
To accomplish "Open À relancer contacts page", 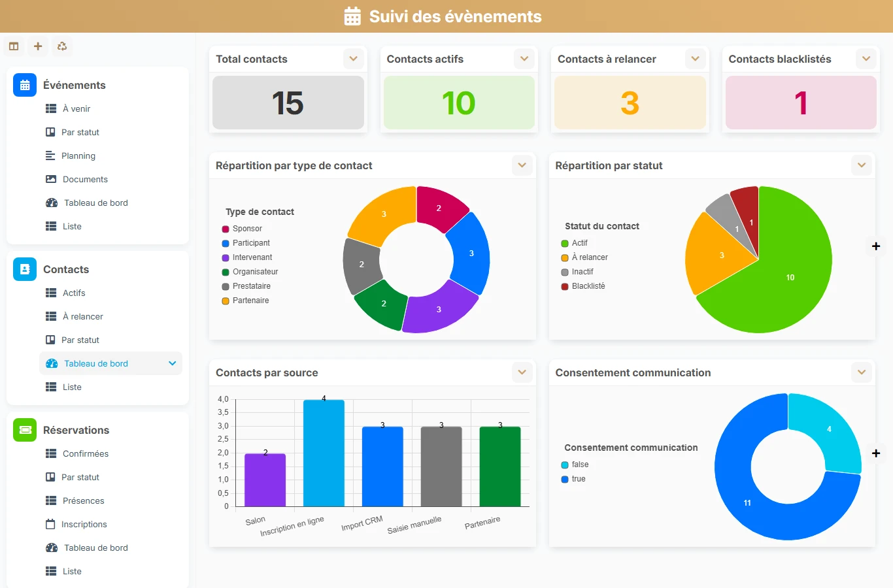I will point(83,316).
